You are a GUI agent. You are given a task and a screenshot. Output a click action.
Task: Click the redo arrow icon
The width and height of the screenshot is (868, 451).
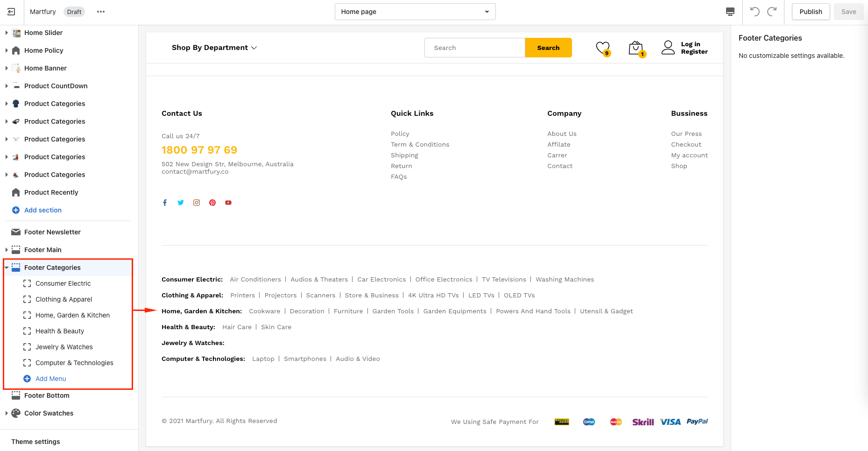coord(772,12)
